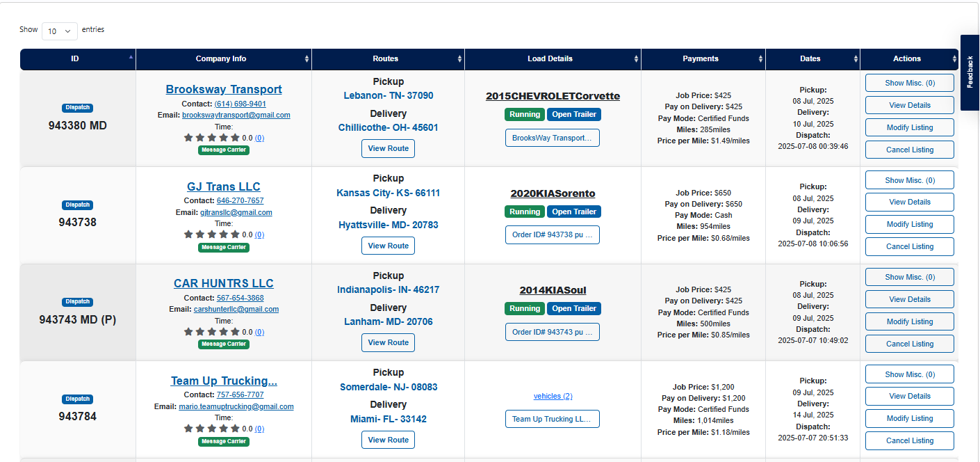Click Dispatch badge on order 943380 MD
The width and height of the screenshot is (980, 462).
78,108
